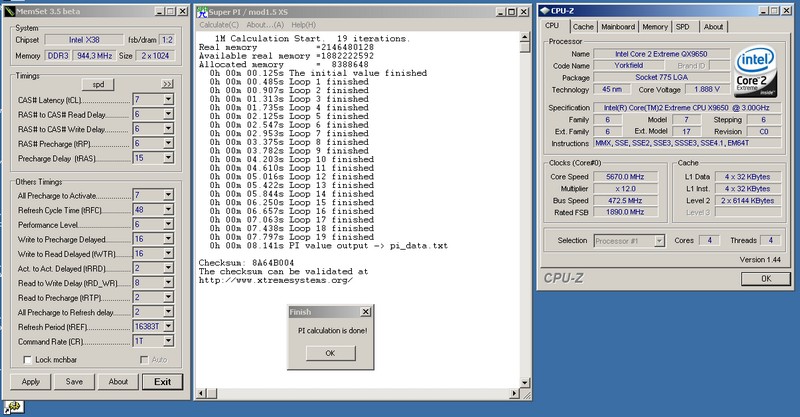Close the Finish dialog with X
The image size is (800, 417).
pyautogui.click(x=366, y=312)
